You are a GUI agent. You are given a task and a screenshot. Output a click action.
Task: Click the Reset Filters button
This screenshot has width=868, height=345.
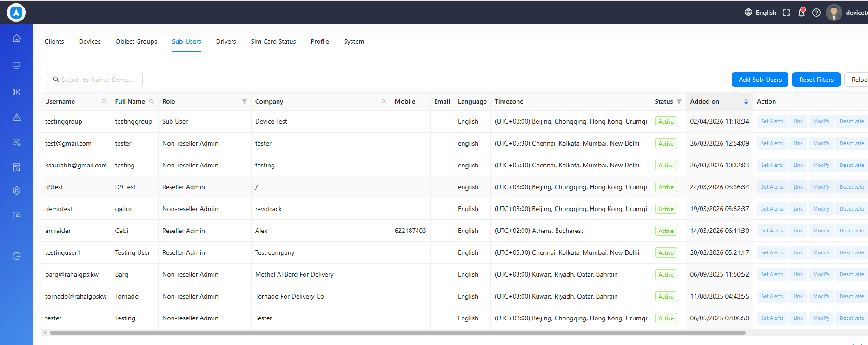coord(816,80)
